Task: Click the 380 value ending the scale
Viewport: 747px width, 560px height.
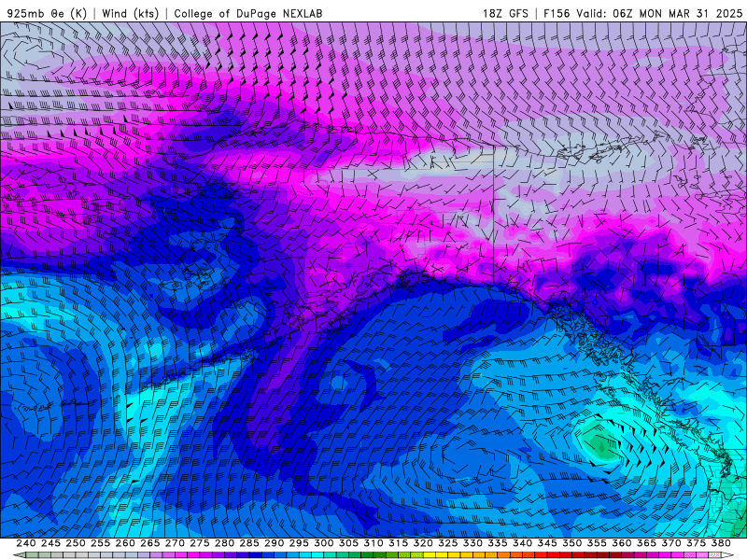Action: coord(721,543)
